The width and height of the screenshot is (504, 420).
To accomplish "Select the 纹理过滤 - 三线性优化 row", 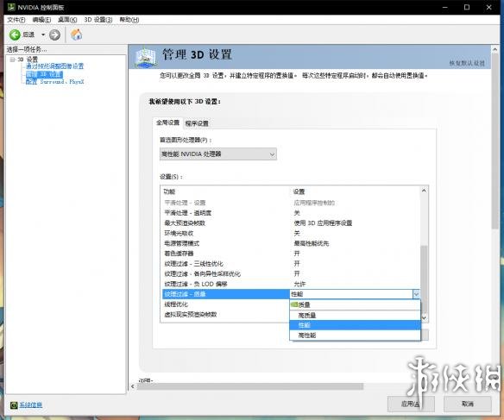I will [291, 264].
